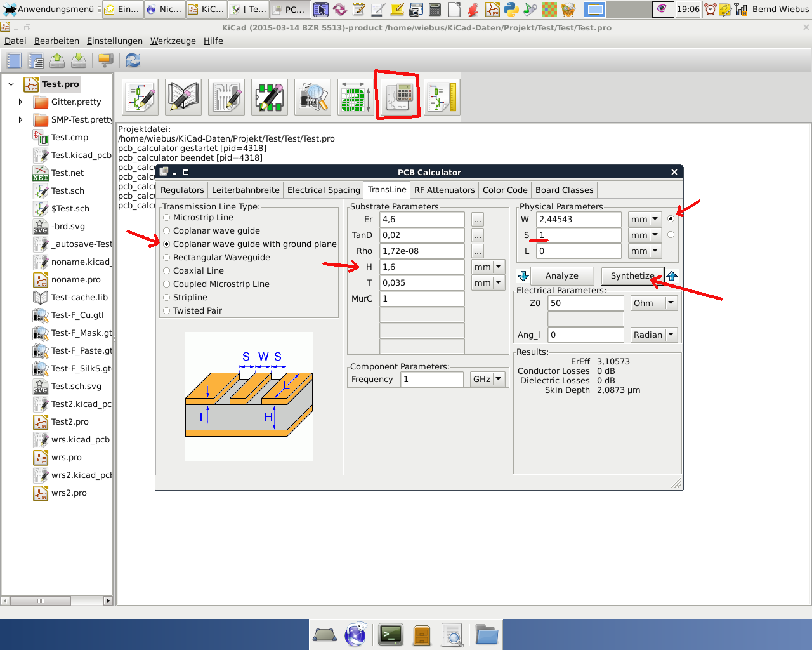Open the T unit dropdown

[x=488, y=282]
